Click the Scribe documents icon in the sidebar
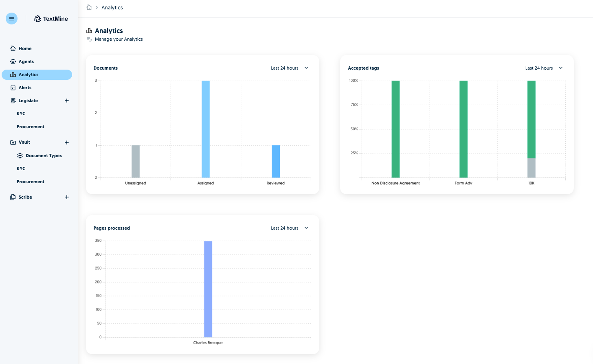Screen dimensions: 593x364 (x=13, y=197)
